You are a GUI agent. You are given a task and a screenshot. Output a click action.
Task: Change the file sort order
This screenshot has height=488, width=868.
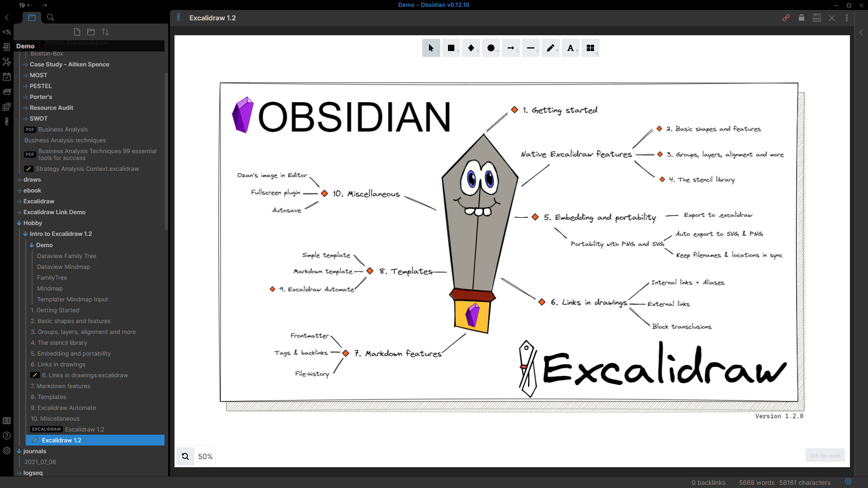click(x=105, y=32)
